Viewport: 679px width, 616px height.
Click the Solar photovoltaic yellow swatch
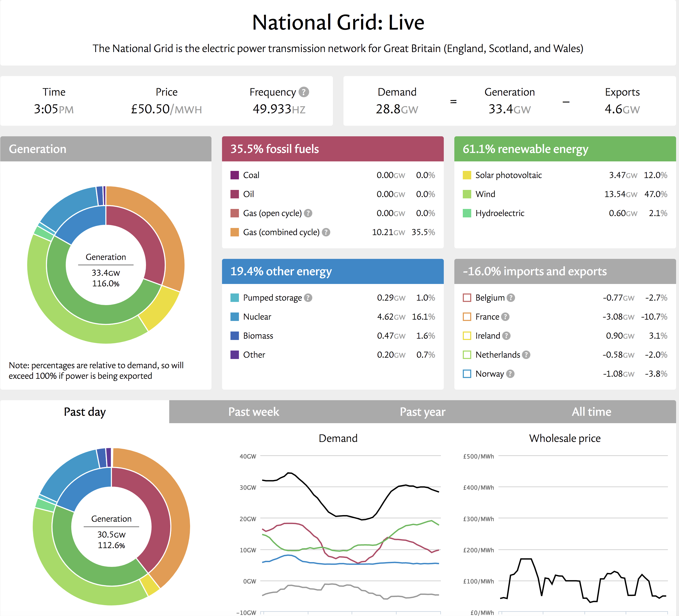467,175
